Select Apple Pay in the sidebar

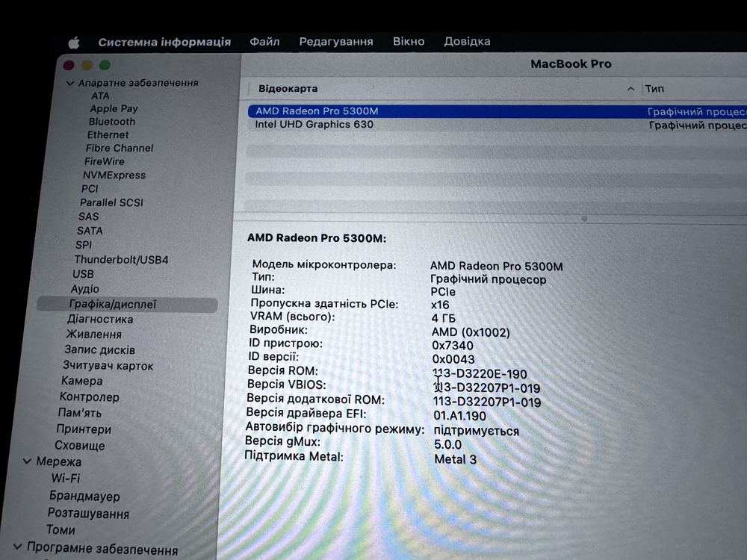[x=114, y=108]
